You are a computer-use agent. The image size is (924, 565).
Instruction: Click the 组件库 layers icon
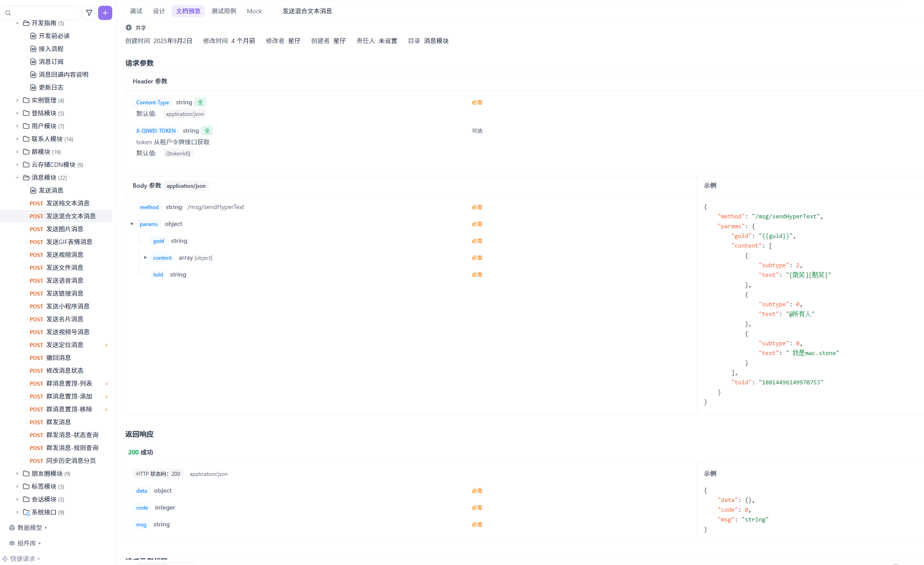(12, 543)
